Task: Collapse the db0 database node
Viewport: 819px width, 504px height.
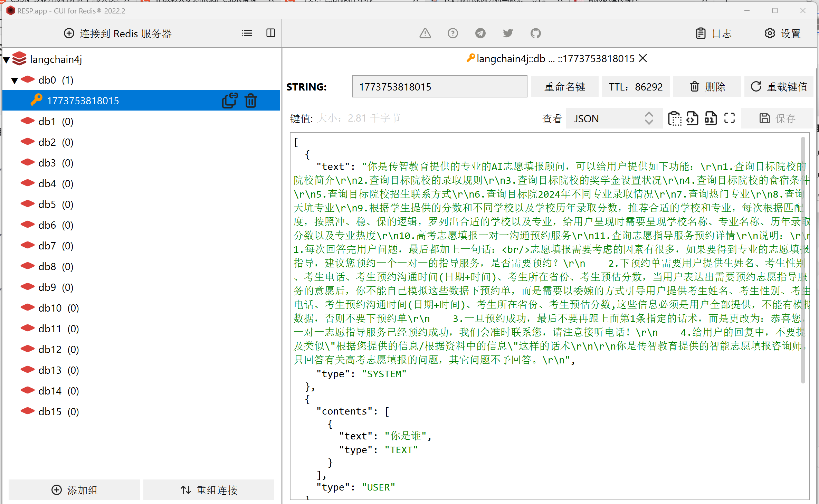Action: click(14, 80)
